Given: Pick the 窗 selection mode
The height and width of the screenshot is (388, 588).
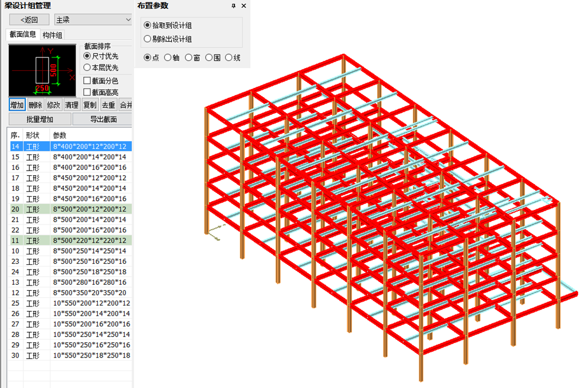Looking at the screenshot, I should pyautogui.click(x=189, y=57).
